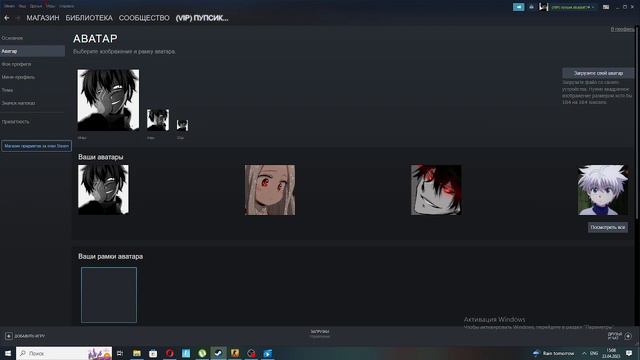The height and width of the screenshot is (360, 640).
Task: Click the weather widget Rain tomorrow
Action: 553,353
